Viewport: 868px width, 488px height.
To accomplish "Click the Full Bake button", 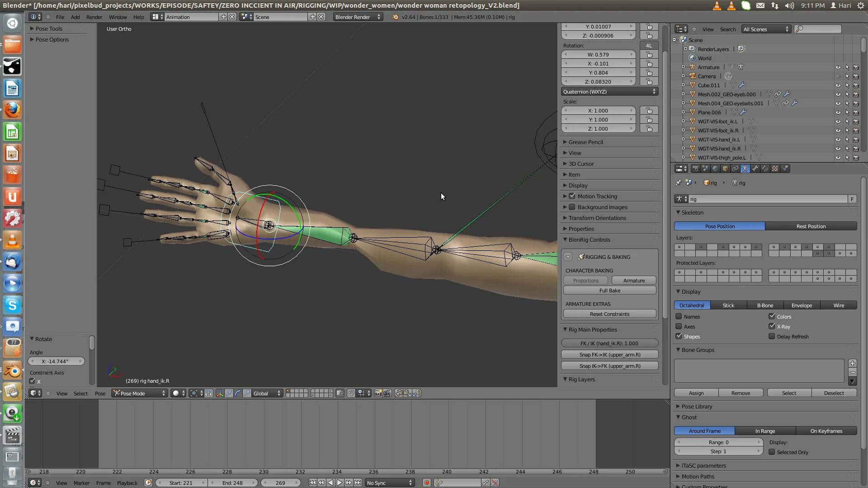I will (x=609, y=291).
